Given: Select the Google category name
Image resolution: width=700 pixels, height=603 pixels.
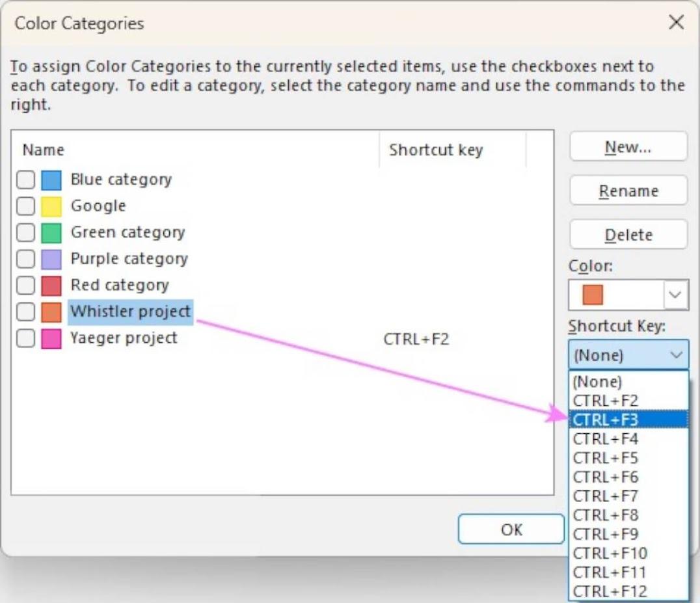Looking at the screenshot, I should 98,206.
